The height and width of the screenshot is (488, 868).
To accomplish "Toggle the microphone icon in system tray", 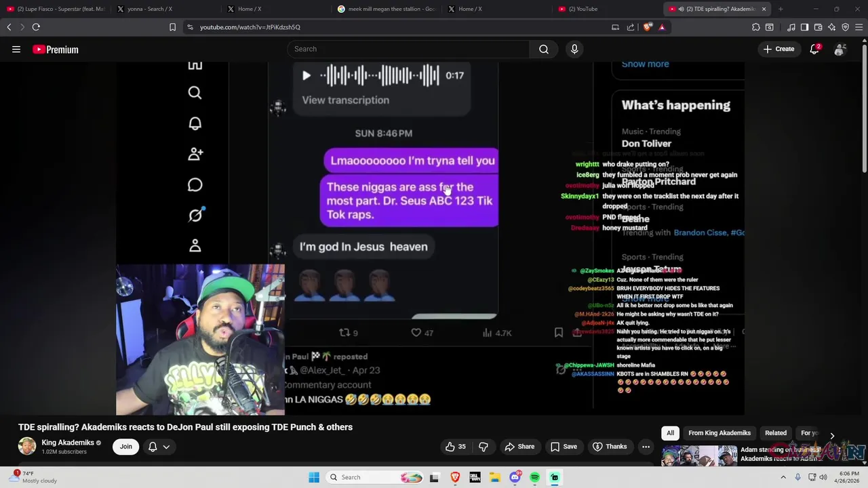I will (x=797, y=477).
